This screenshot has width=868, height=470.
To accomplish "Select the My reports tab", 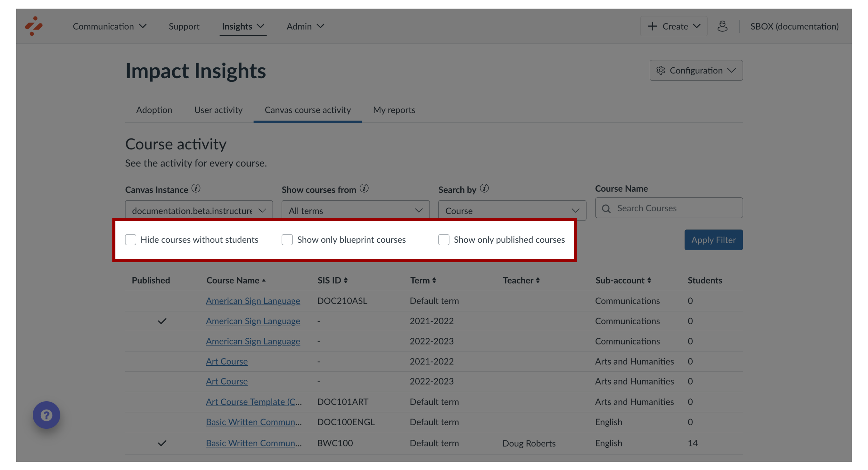I will pyautogui.click(x=394, y=109).
